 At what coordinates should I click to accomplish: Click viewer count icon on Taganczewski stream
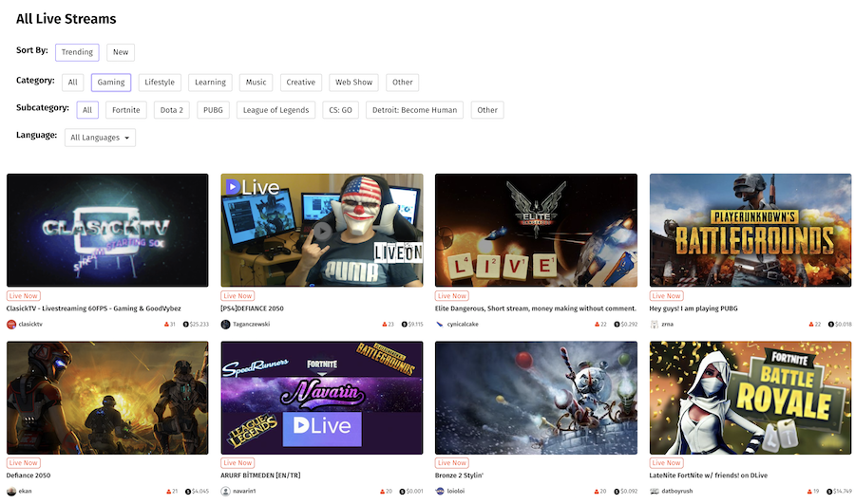[385, 325]
